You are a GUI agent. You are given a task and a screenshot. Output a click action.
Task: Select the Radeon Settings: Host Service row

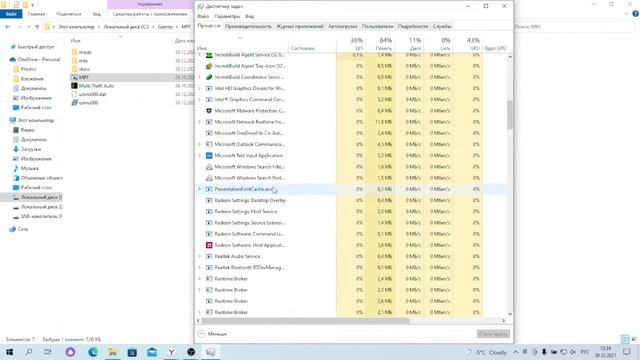click(351, 211)
